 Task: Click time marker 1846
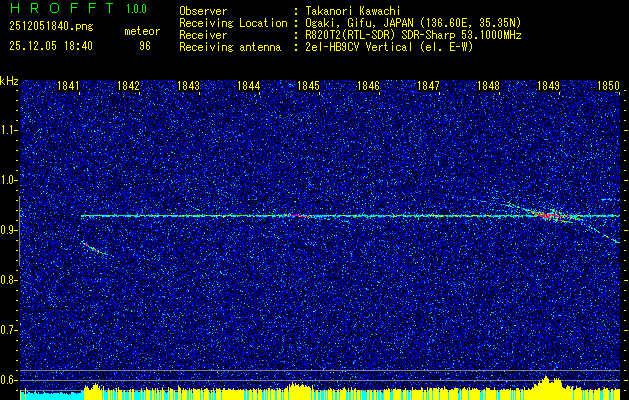pyautogui.click(x=368, y=85)
